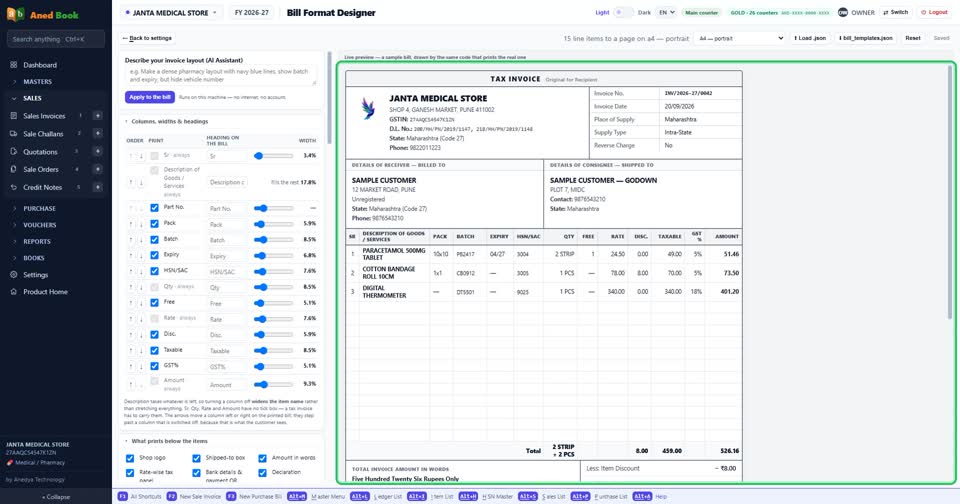This screenshot has height=504, width=960.
Task: Click the plus icon beside Quotations
Action: (x=97, y=151)
